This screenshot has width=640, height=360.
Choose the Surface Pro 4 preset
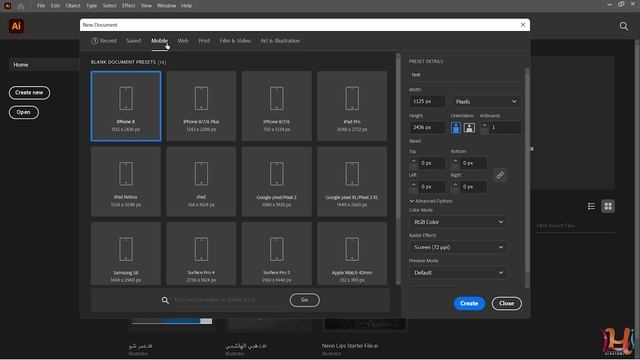(x=201, y=253)
